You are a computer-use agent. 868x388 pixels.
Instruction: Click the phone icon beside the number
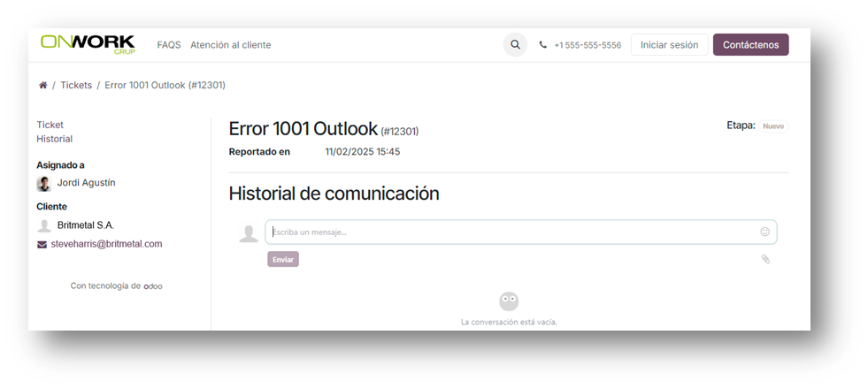coord(543,45)
